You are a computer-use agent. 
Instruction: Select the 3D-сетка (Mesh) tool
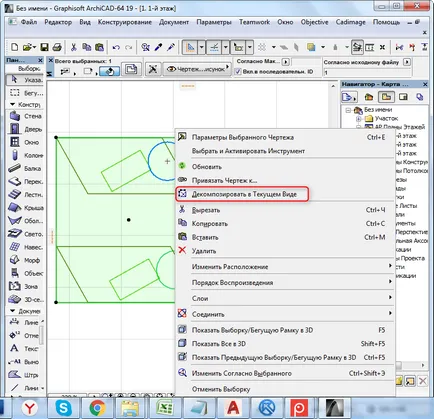point(25,300)
